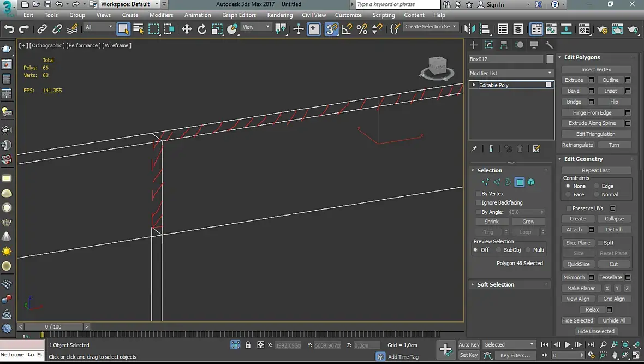Activate the Rotate tool in toolbar

tap(202, 29)
